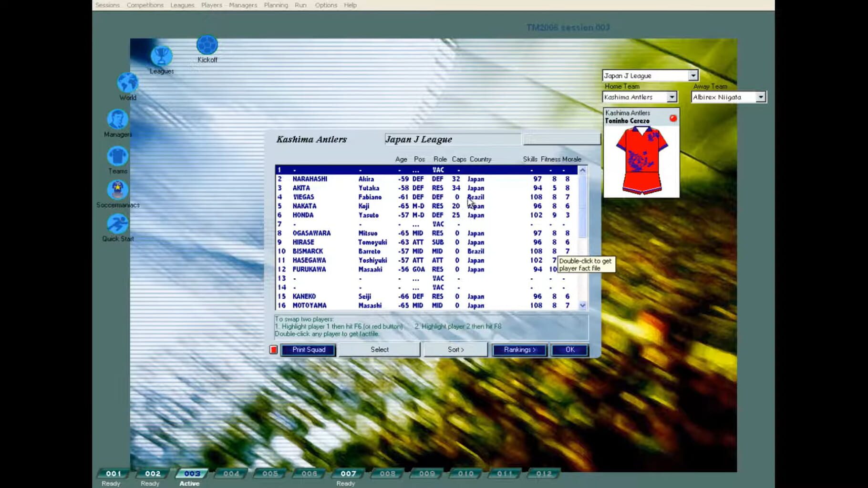Launch the Kickoff football icon
The image size is (868, 488).
(x=207, y=45)
